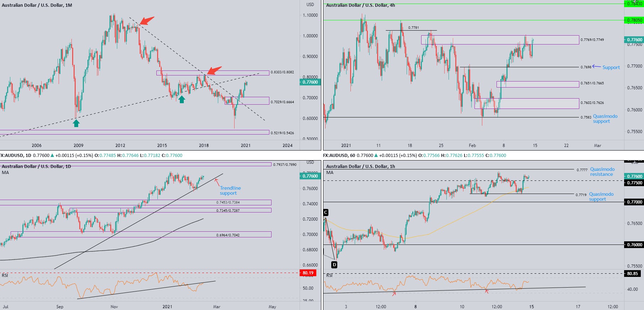Click the MA indicator label on daily chart

click(5, 173)
